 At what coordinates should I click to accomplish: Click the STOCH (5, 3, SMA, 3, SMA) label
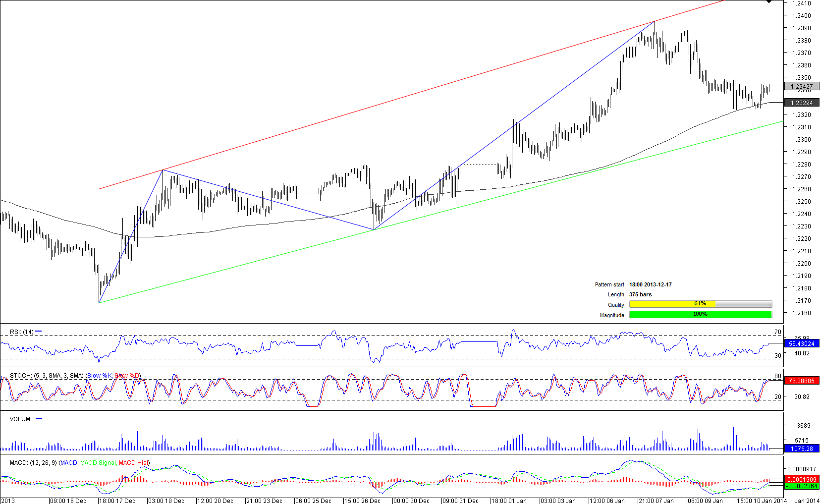pos(47,376)
